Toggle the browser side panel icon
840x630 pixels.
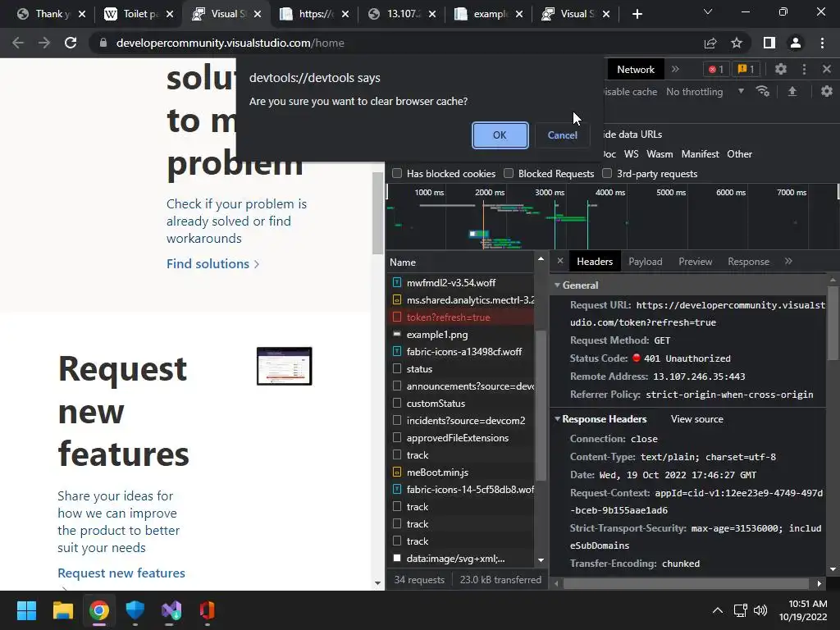point(769,43)
